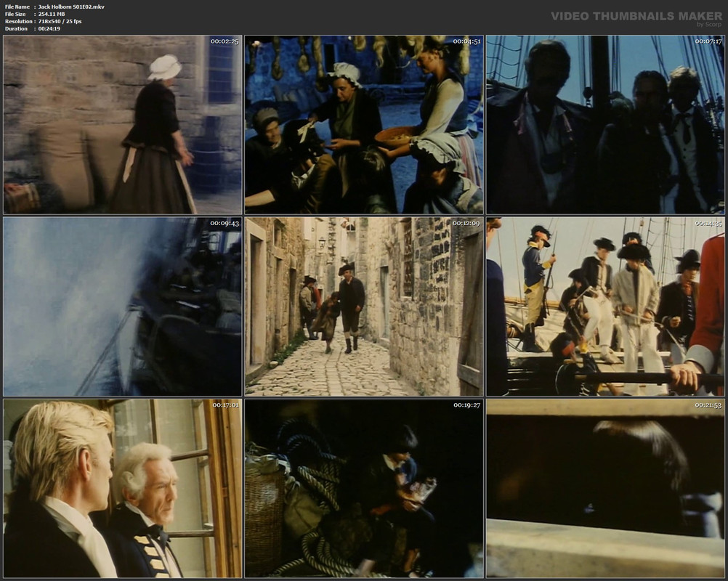Click the file size value 254.11 MB
Screen dimensions: 728x581
pos(52,15)
